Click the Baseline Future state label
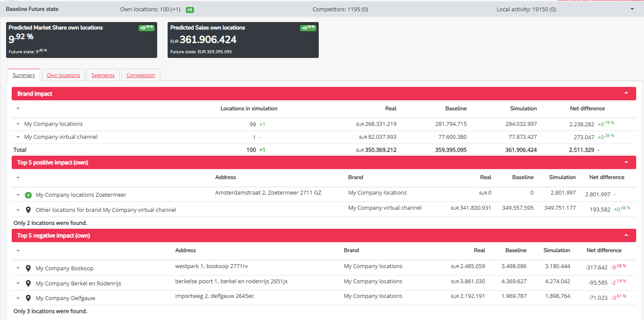The image size is (644, 320). point(32,9)
